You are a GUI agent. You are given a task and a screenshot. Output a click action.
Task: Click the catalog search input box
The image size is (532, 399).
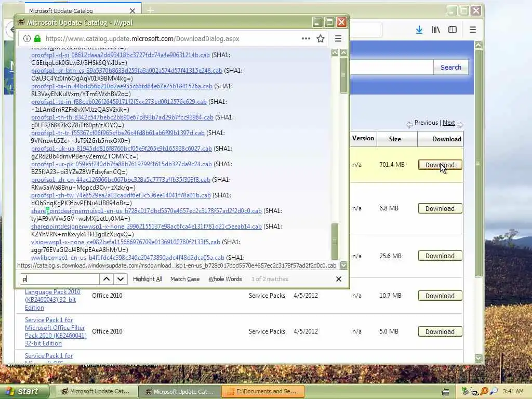(391, 67)
